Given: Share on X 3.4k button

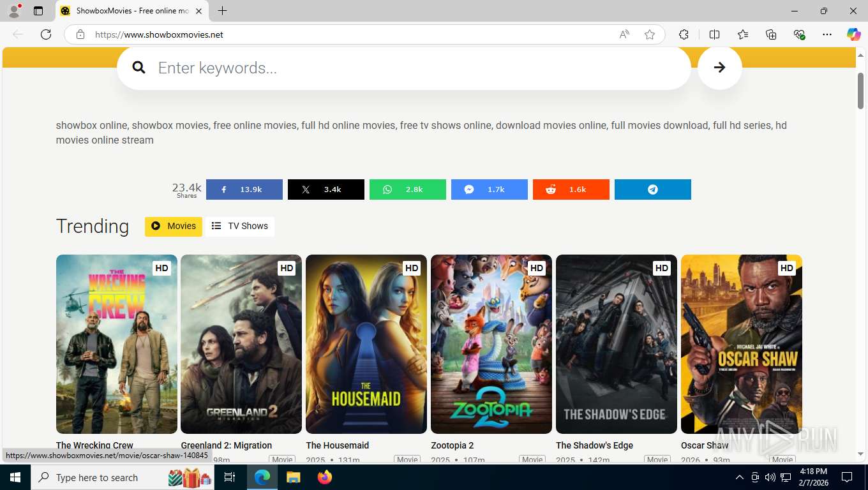Looking at the screenshot, I should pos(325,189).
